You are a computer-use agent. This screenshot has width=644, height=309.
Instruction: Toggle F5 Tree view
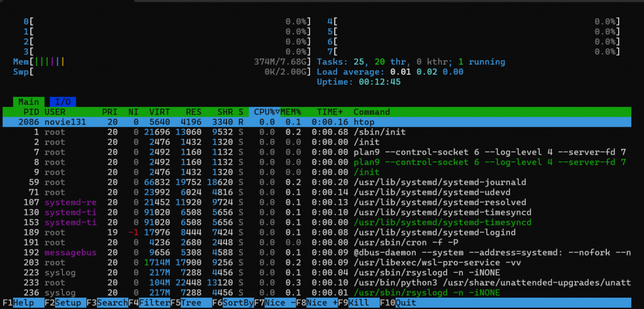coord(191,303)
